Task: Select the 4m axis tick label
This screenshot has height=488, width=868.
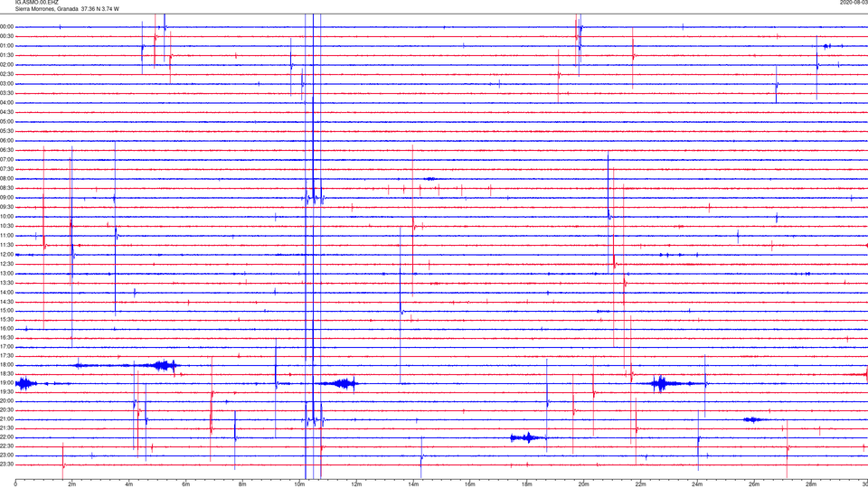Action: click(x=129, y=484)
